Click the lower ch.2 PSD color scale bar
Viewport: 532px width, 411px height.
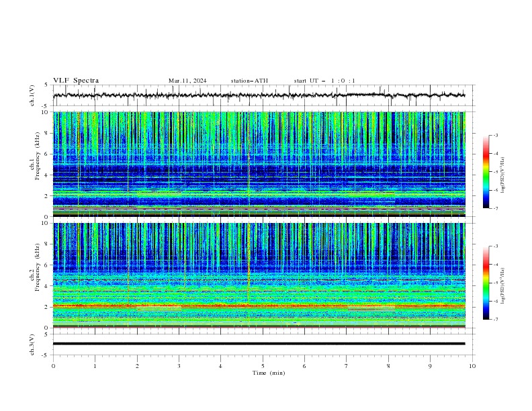(x=486, y=283)
